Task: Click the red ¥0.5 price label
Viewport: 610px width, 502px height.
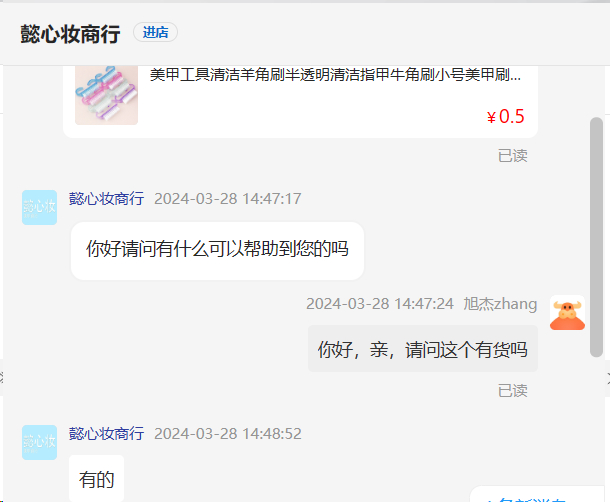Action: coord(505,116)
